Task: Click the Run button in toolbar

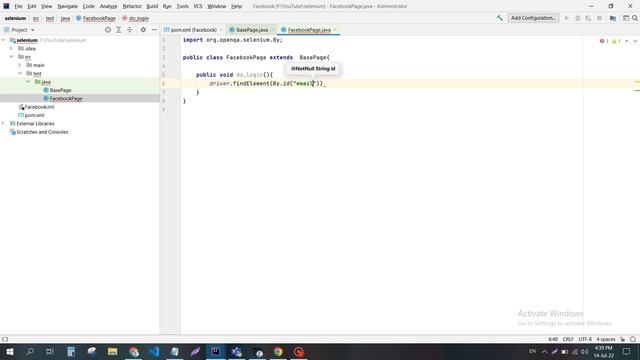Action: pos(566,18)
